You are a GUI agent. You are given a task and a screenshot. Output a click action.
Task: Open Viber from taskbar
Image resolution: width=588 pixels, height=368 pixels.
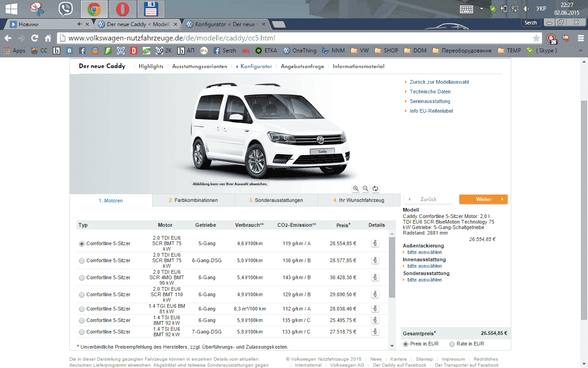point(66,9)
